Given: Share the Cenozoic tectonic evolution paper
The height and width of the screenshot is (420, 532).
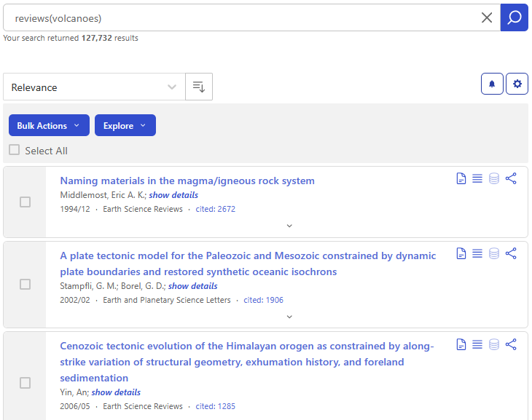Looking at the screenshot, I should 511,344.
